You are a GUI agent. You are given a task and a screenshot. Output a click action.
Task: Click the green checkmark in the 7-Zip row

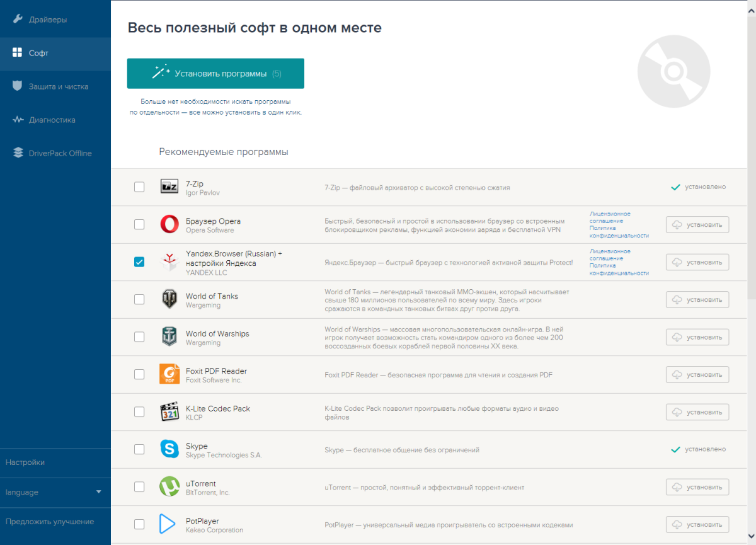pos(675,187)
